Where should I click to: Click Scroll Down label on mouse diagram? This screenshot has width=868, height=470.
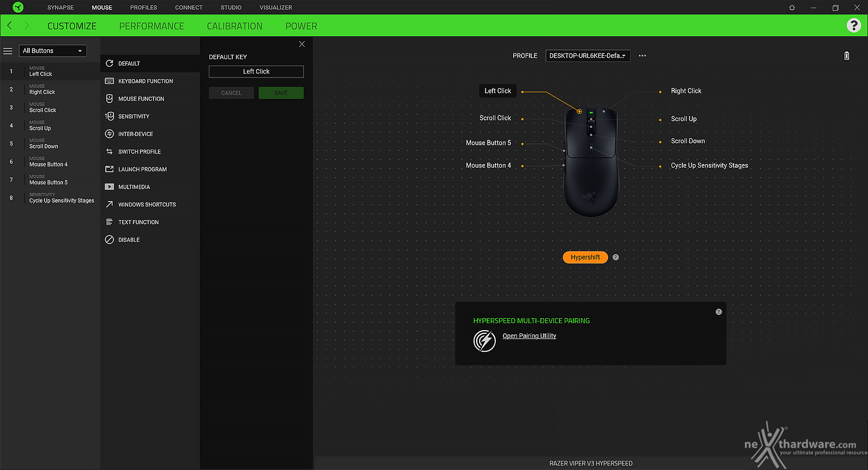coord(688,141)
